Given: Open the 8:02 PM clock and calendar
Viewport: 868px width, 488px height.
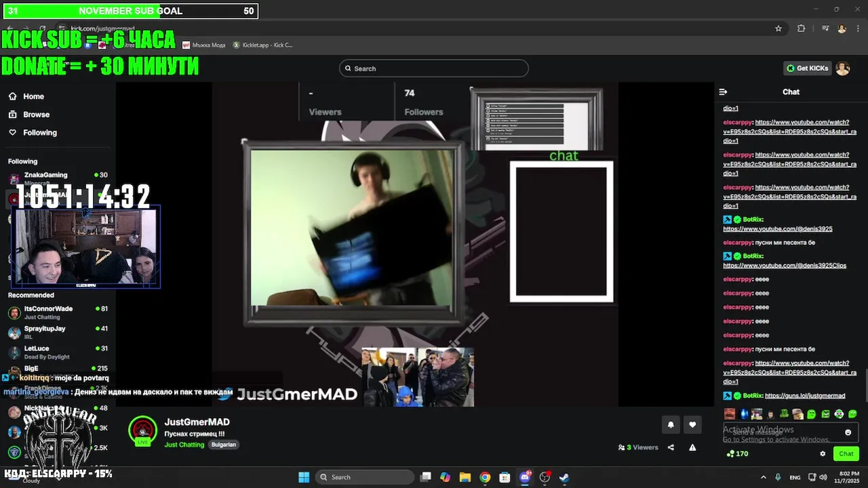Looking at the screenshot, I should point(848,477).
